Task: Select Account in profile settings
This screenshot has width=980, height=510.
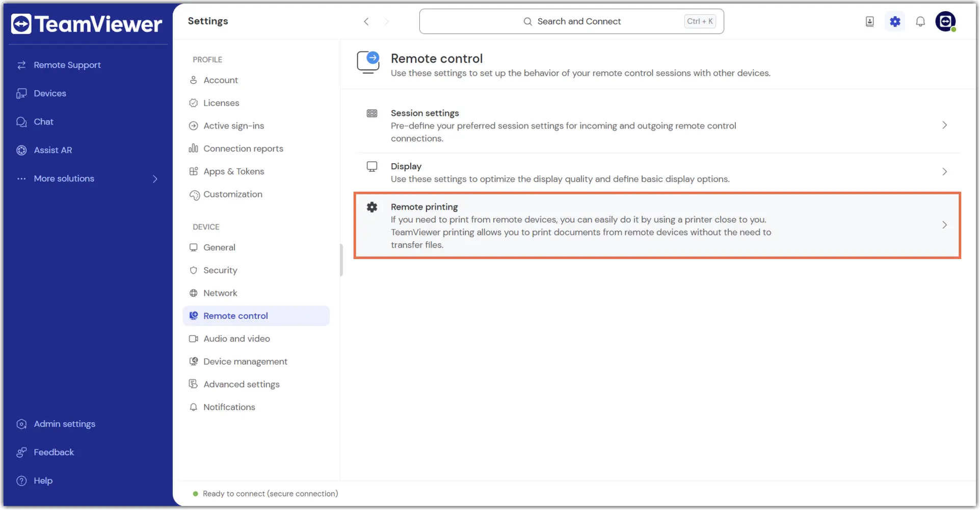Action: 220,80
